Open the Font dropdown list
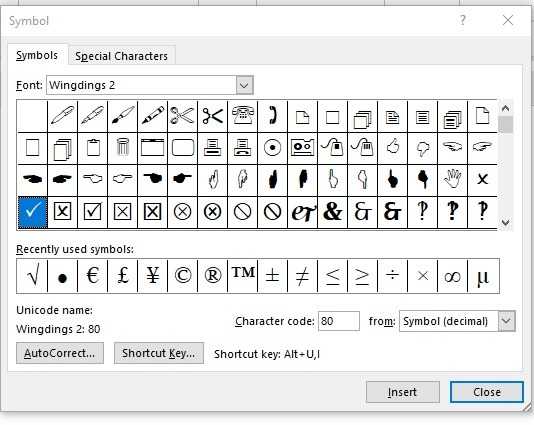The image size is (534, 425). coord(244,85)
